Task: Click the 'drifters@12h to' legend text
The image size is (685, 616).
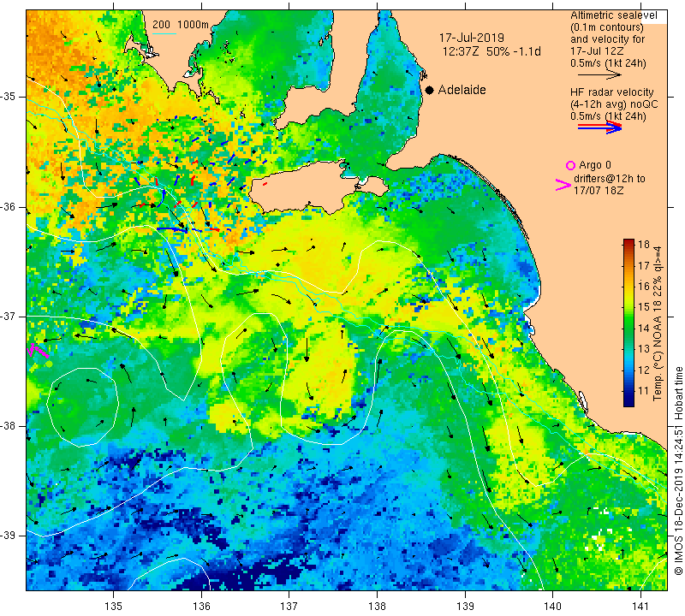Action: tap(610, 179)
